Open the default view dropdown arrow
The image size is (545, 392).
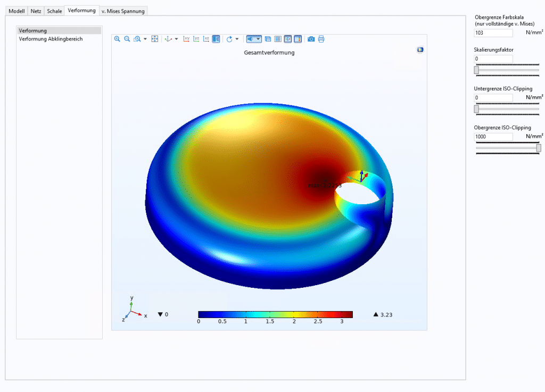click(x=175, y=39)
